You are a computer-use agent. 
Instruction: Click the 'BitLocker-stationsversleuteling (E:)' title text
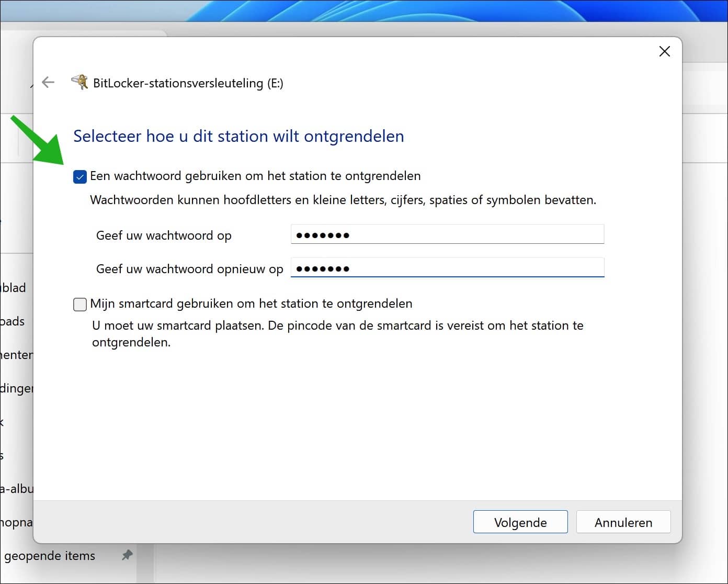click(x=188, y=83)
